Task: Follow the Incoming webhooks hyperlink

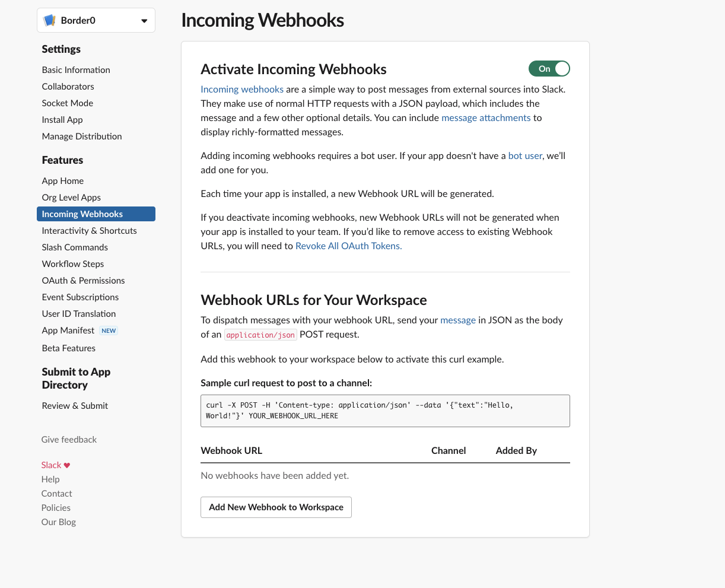Action: 242,90
